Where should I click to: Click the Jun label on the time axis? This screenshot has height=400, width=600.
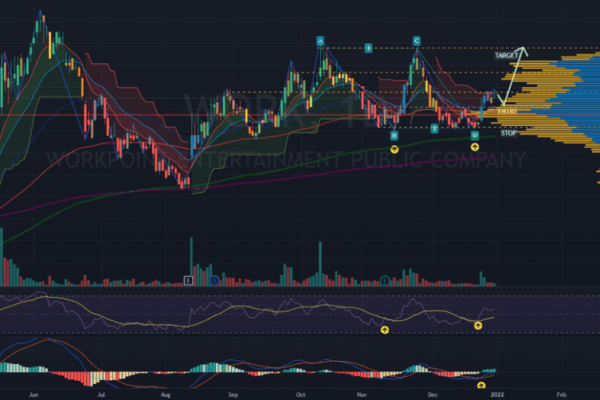pyautogui.click(x=34, y=395)
